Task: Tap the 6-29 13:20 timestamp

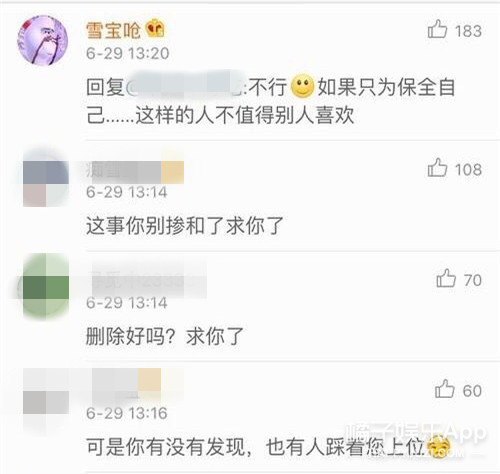Action: pyautogui.click(x=128, y=53)
